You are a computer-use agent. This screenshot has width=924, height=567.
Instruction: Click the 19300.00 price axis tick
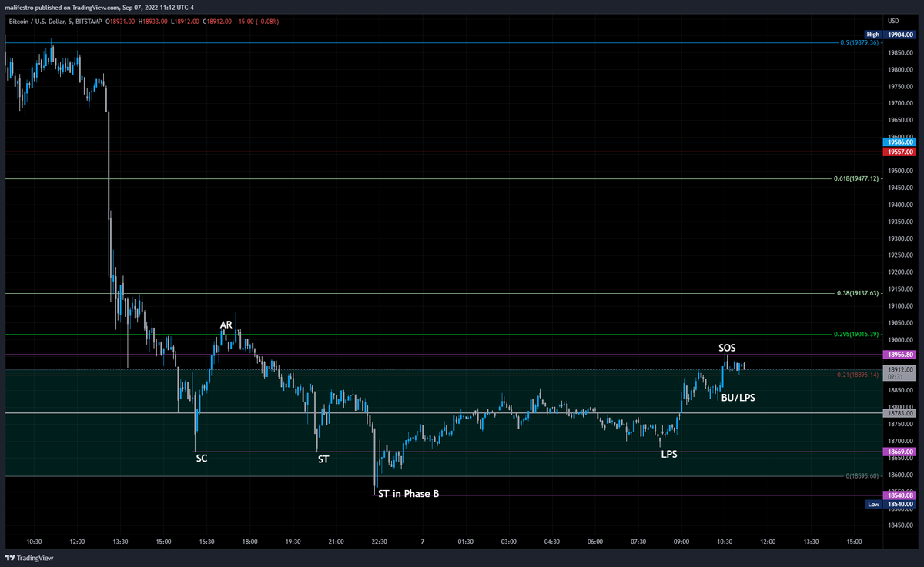click(x=900, y=238)
